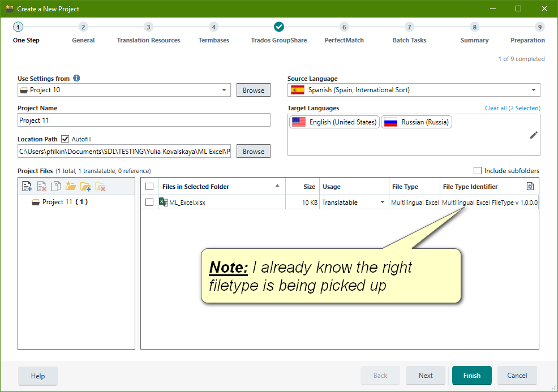Select the English (United States) target language chip
The width and height of the screenshot is (558, 392).
click(x=334, y=122)
